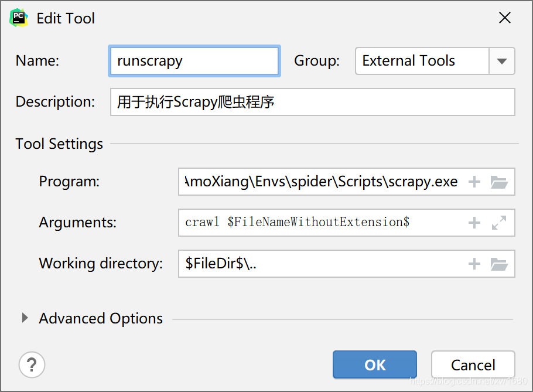Viewport: 533px width, 392px height.
Task: Click the Working directory label
Action: tap(101, 264)
